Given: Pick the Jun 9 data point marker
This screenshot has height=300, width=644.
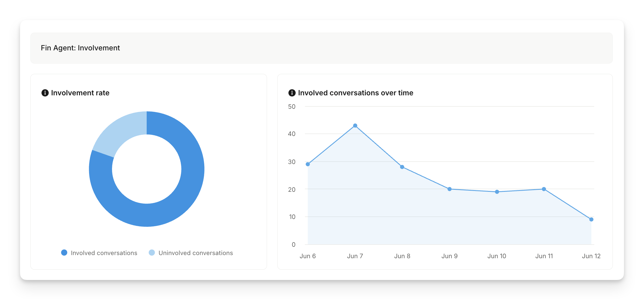Looking at the screenshot, I should (x=449, y=189).
